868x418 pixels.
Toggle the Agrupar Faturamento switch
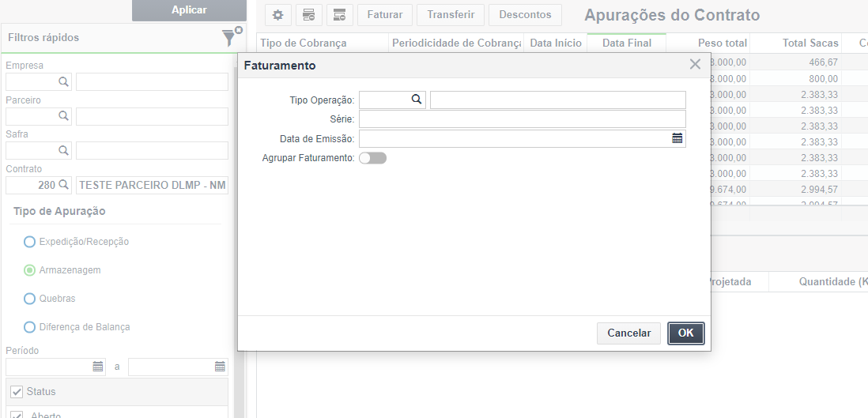(x=372, y=158)
